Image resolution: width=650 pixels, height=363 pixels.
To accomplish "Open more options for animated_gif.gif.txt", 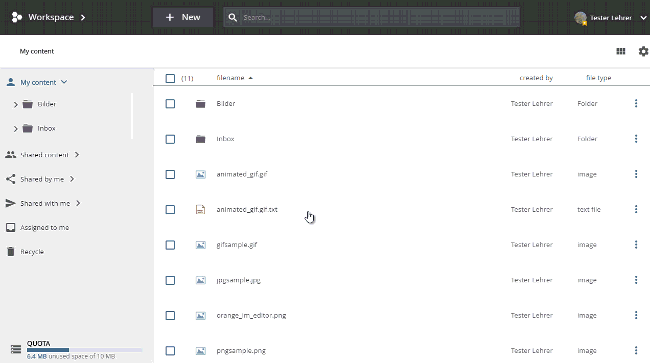I will (636, 209).
